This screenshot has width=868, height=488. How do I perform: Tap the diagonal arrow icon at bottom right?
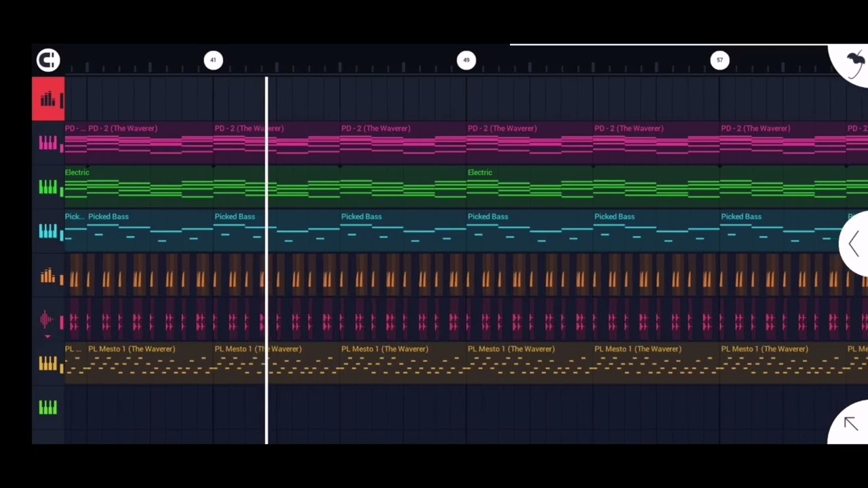tap(850, 424)
